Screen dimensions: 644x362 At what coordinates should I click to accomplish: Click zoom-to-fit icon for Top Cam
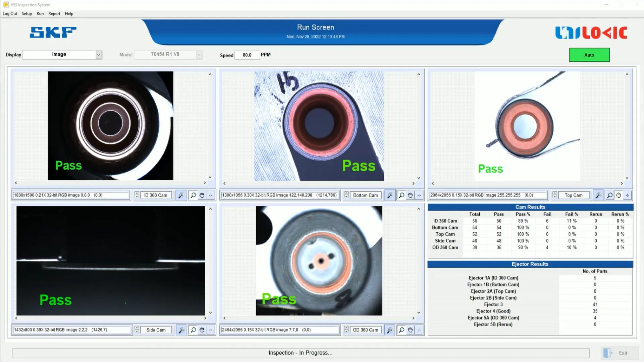click(598, 195)
